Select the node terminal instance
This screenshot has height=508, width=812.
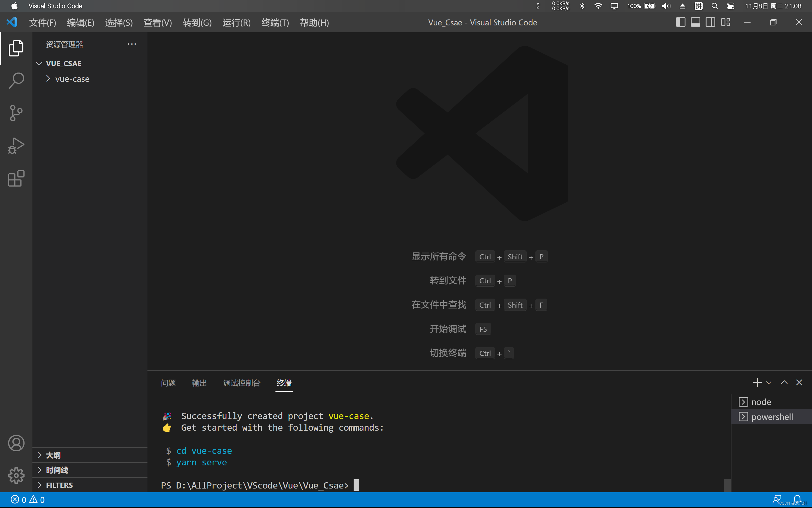[x=771, y=402]
